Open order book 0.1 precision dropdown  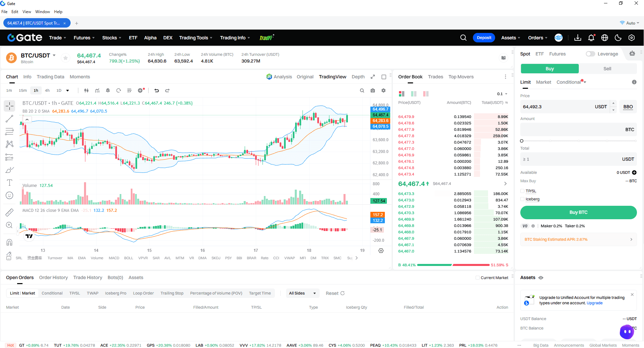click(x=502, y=94)
